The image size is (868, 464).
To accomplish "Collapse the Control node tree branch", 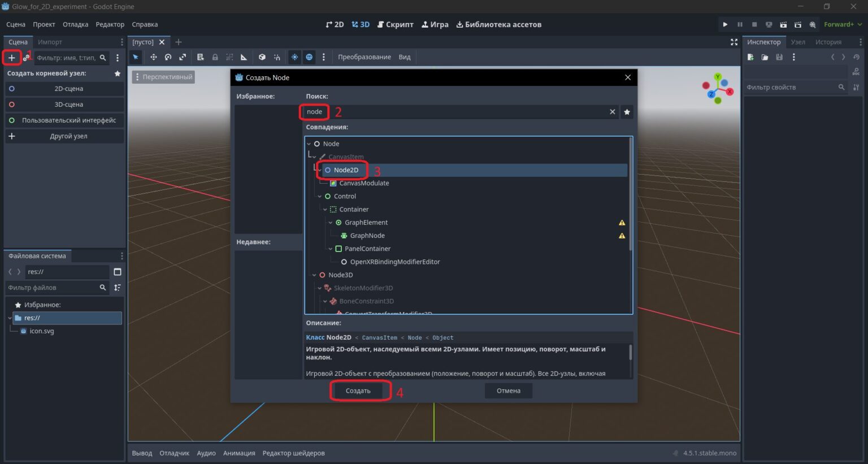I will [x=320, y=197].
